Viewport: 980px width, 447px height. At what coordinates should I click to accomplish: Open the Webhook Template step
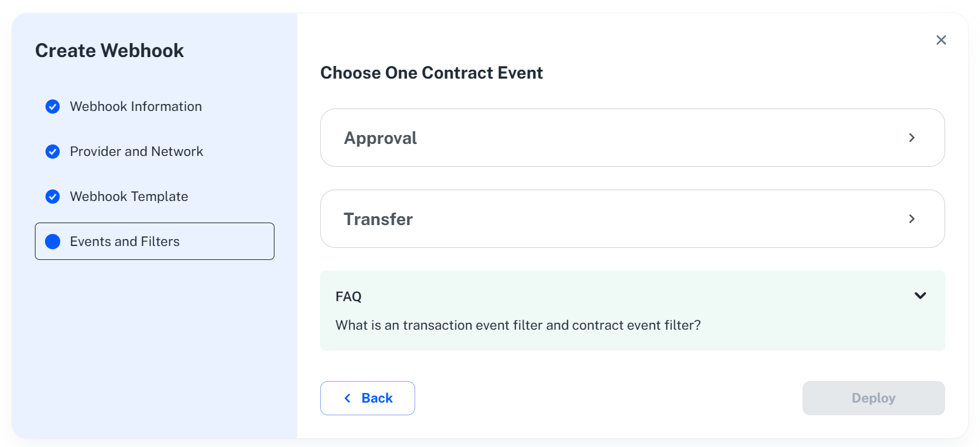(x=129, y=197)
